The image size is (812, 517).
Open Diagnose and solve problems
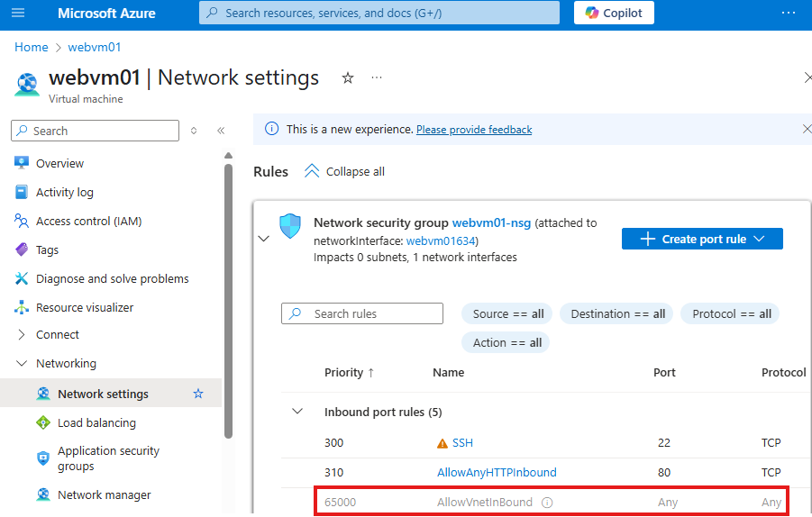(113, 279)
